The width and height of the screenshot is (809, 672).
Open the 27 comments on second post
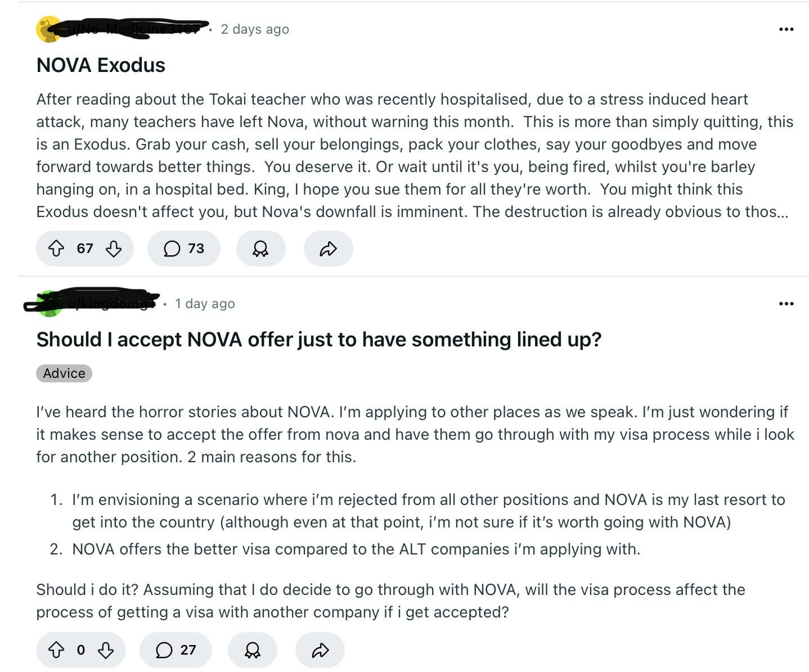pyautogui.click(x=176, y=651)
